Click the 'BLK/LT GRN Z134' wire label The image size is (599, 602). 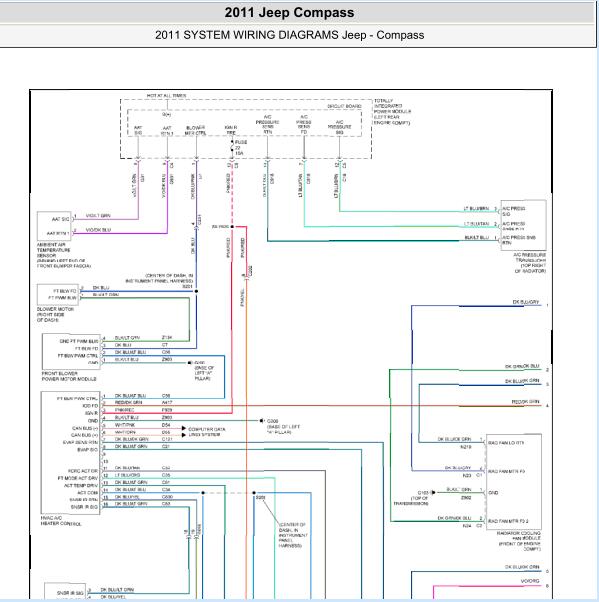point(144,337)
